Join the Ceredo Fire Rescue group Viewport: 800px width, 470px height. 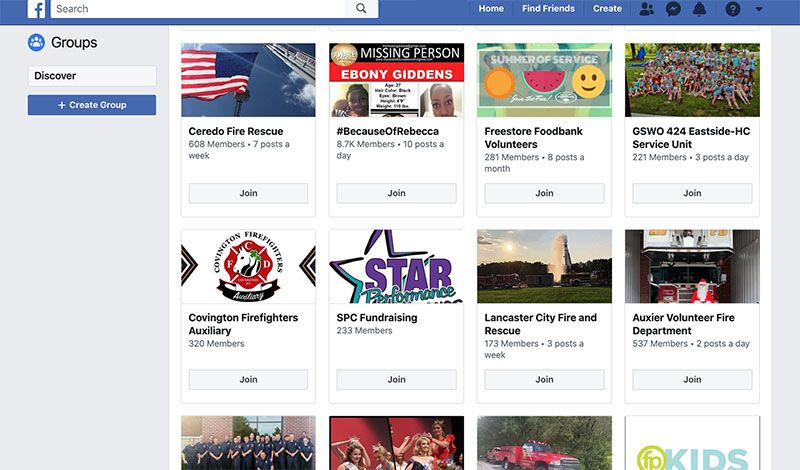[x=248, y=193]
